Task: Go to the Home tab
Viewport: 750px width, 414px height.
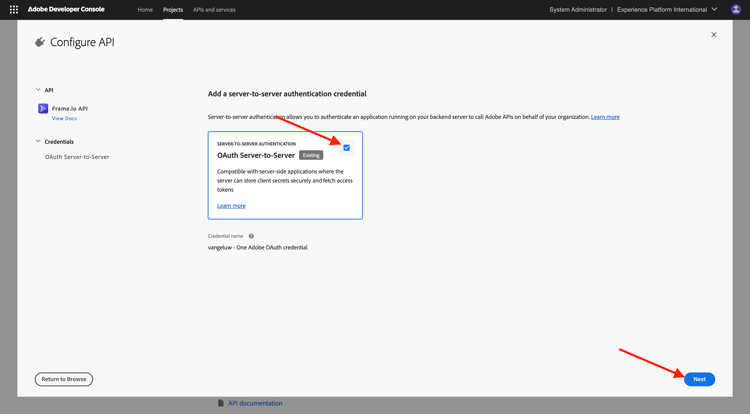Action: 145,10
